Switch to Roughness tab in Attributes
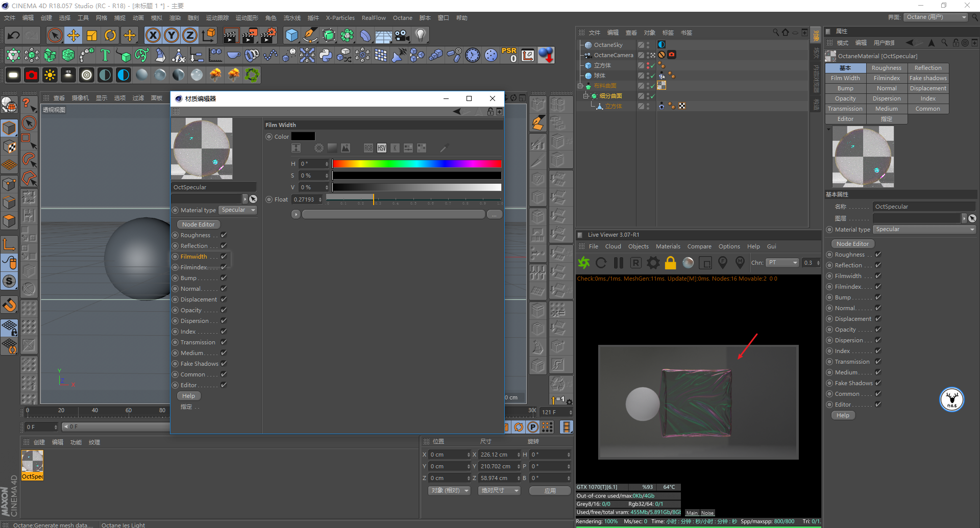The height and width of the screenshot is (528, 980). pos(887,68)
